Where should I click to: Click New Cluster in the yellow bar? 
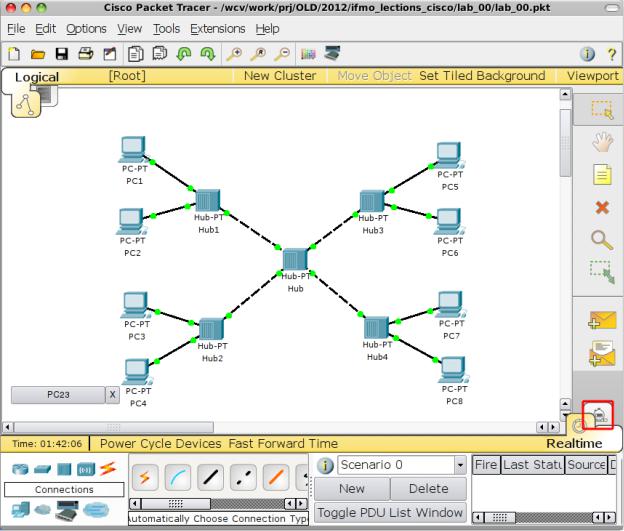tap(280, 76)
